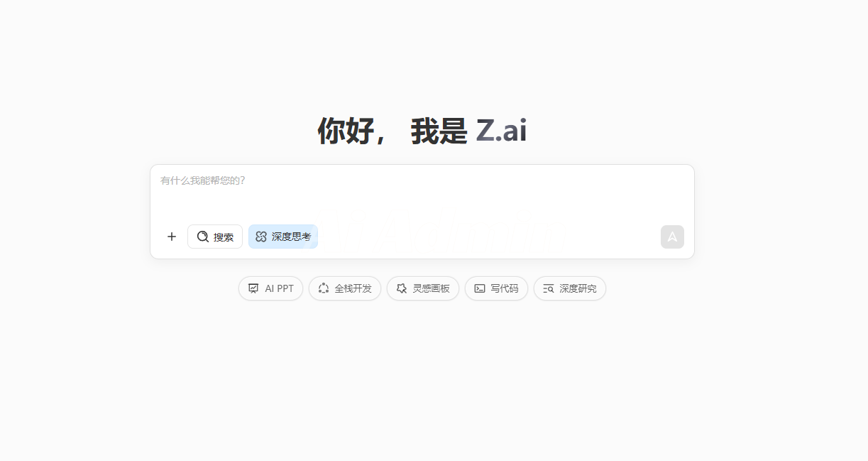Screen dimensions: 868x461
Task: Choose the 灵感画板 text label
Action: (x=432, y=288)
